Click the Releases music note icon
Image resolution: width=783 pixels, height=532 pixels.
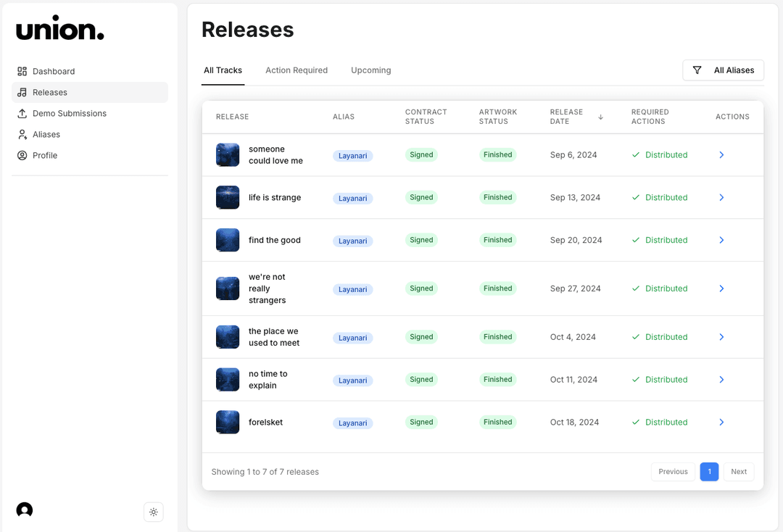22,92
